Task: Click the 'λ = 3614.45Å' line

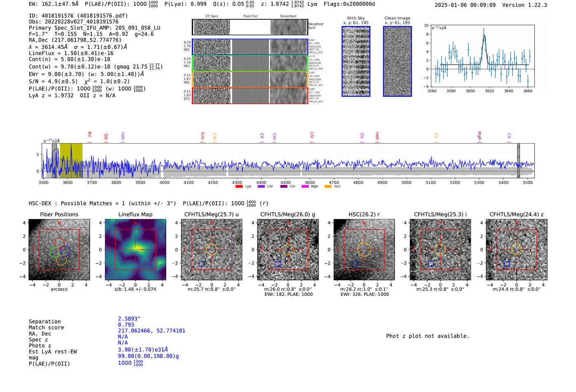Action: (78, 47)
